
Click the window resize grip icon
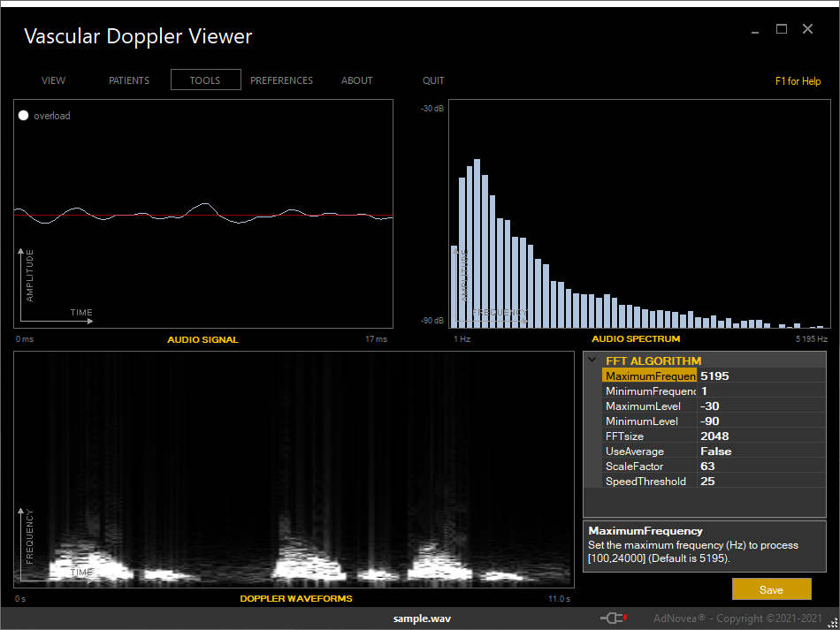click(x=833, y=623)
